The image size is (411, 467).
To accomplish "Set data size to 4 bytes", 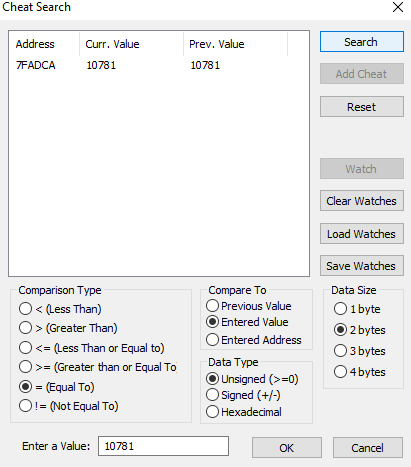I will tap(360, 372).
